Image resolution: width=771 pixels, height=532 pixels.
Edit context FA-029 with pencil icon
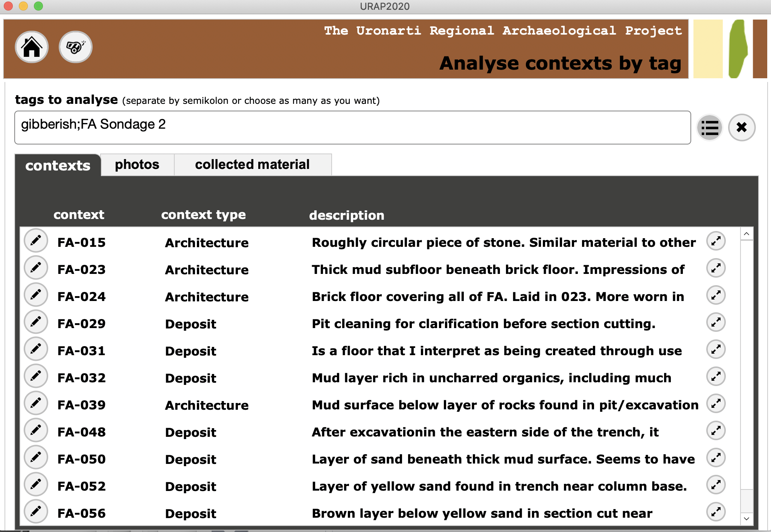36,322
